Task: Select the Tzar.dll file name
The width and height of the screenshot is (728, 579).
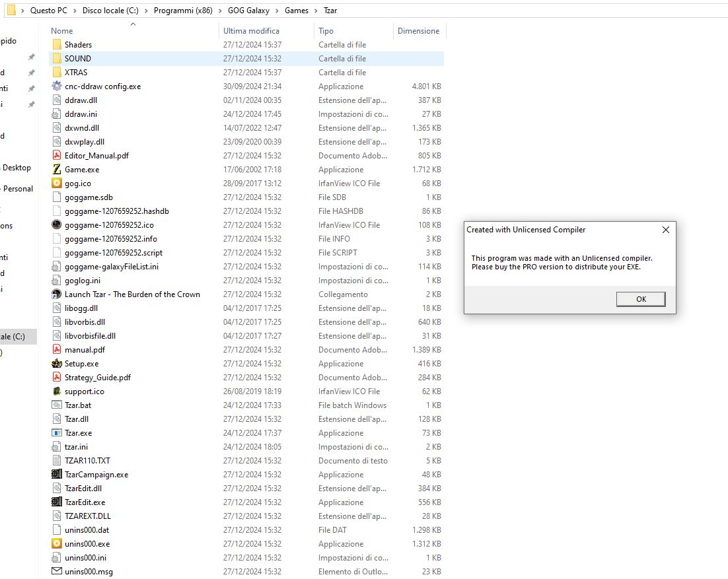Action: click(x=77, y=419)
